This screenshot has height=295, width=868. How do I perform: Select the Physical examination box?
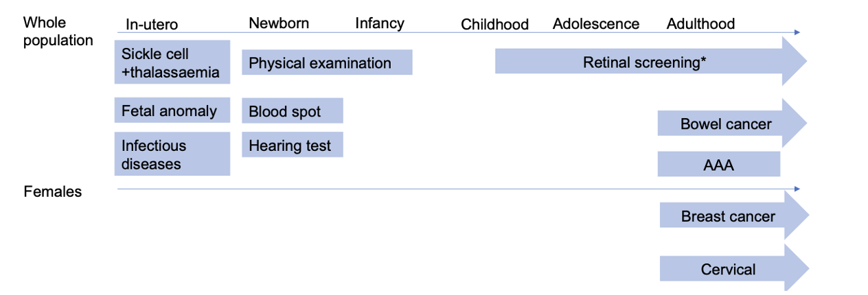[x=326, y=63]
